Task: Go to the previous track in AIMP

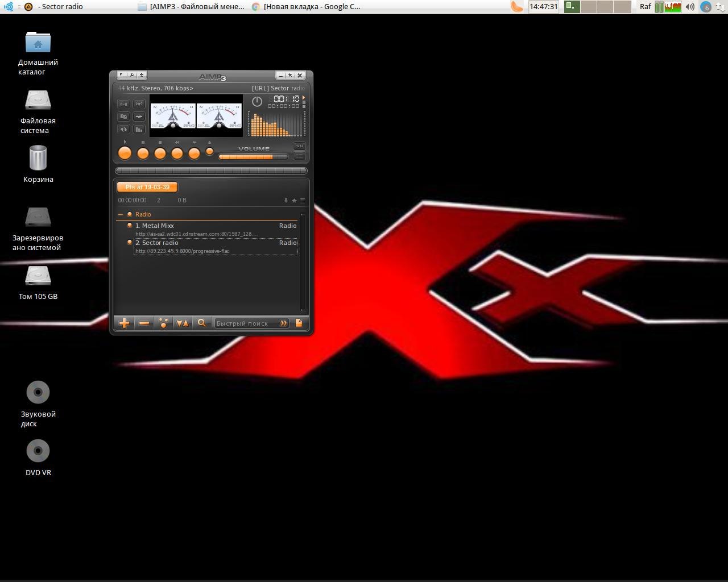Action: (177, 153)
